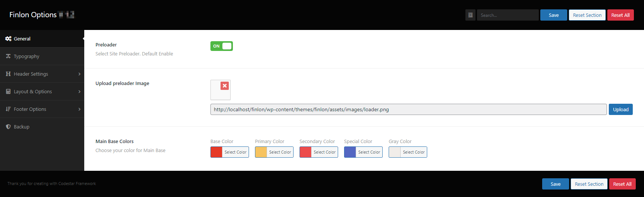
Task: Click the Header Settings H icon
Action: pos(8,74)
